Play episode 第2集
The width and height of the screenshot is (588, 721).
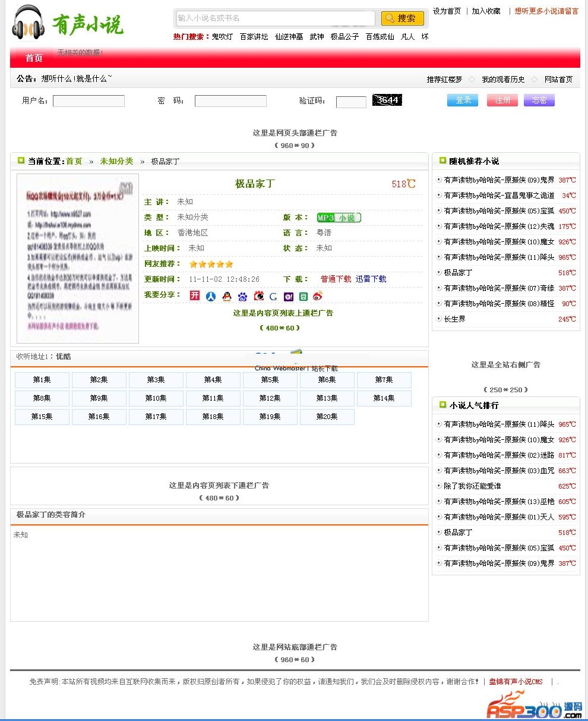pos(99,380)
